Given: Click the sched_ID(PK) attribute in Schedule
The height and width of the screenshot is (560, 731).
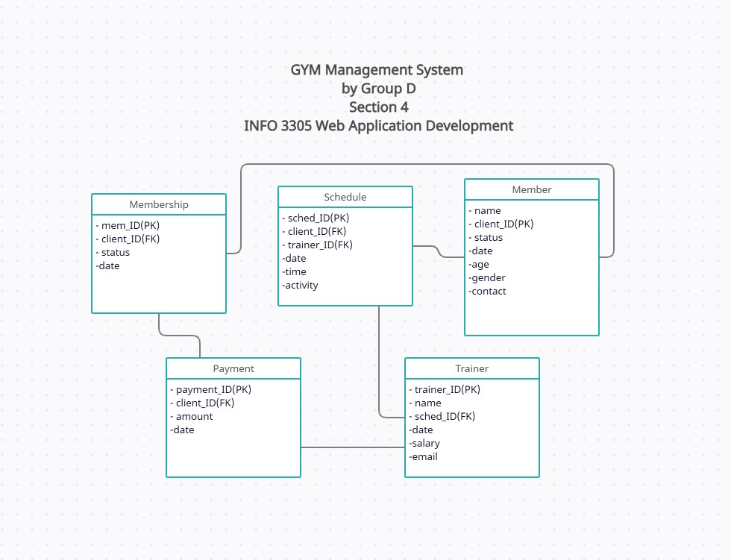Looking at the screenshot, I should [x=317, y=218].
